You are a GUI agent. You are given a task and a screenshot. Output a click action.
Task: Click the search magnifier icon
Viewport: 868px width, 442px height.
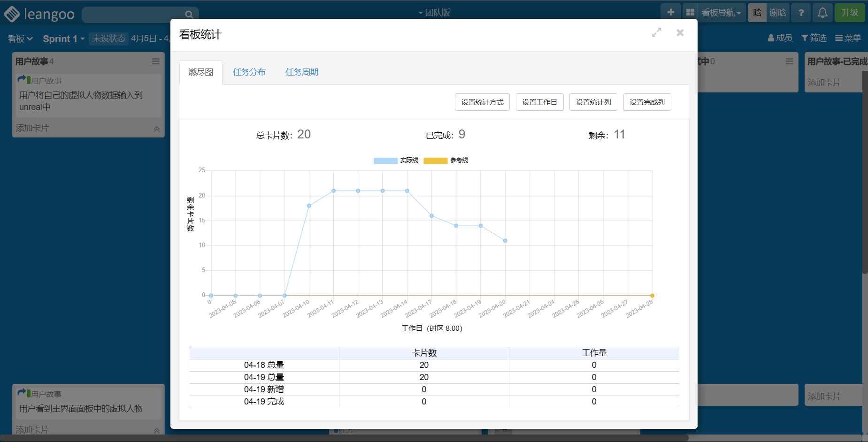coord(189,15)
